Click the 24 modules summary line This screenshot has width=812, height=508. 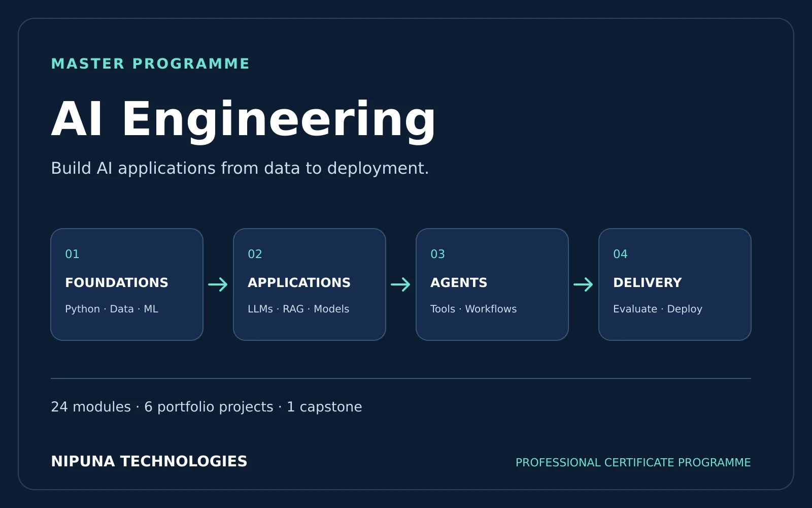[x=207, y=407]
